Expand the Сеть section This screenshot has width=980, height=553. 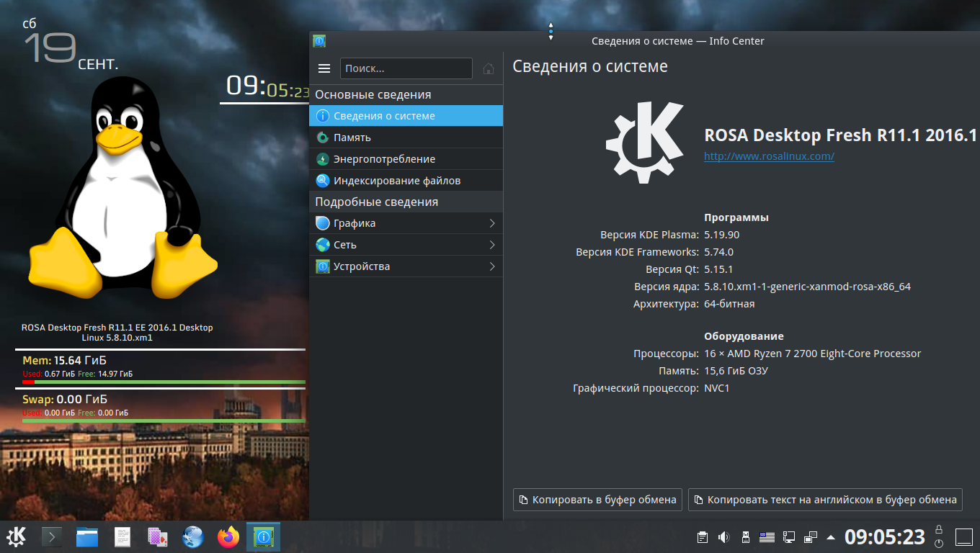[x=406, y=245]
